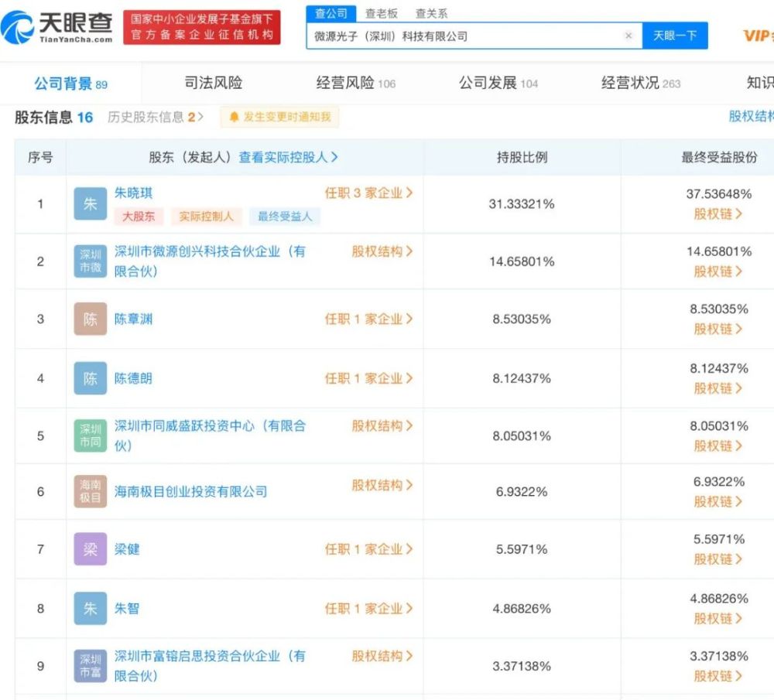774x700 pixels.
Task: Click the 朱晓琪 avatar icon
Action: pyautogui.click(x=91, y=203)
